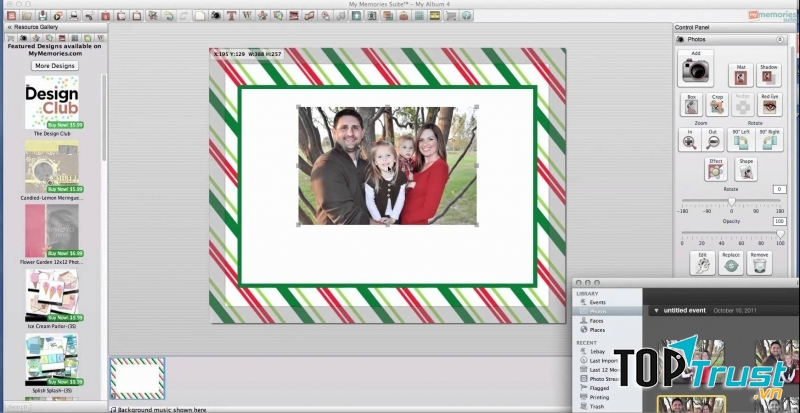The width and height of the screenshot is (800, 413).
Task: Click the Open album folder toolbar icon
Action: click(x=27, y=16)
